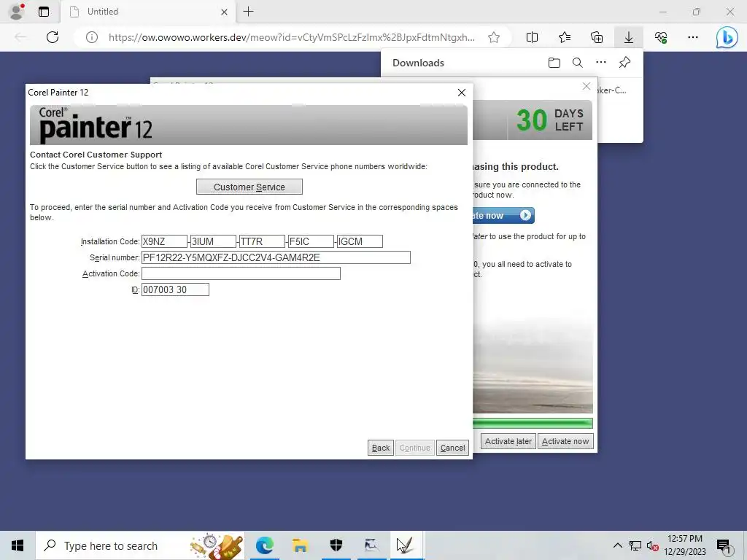Click the Customer Service button
This screenshot has height=560, width=747.
coord(249,187)
